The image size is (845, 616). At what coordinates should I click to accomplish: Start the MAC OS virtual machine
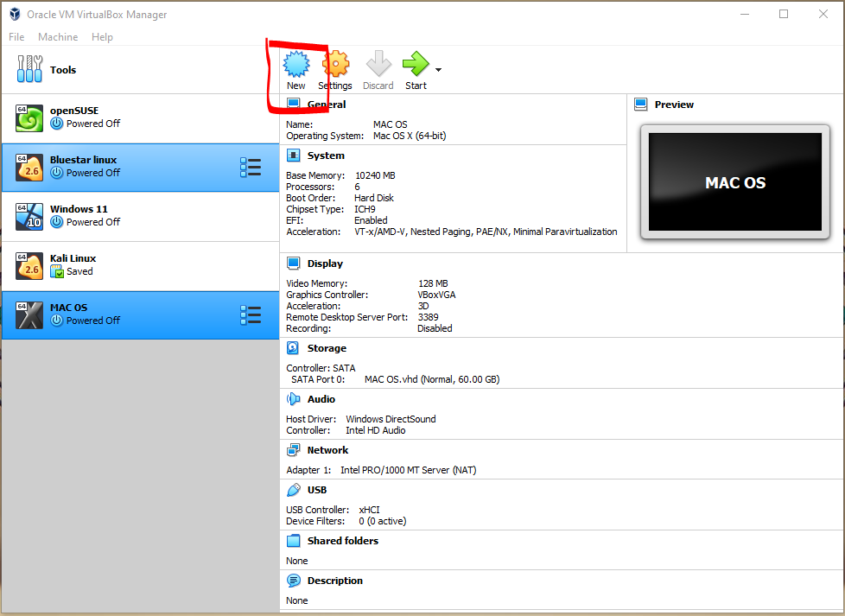pos(415,65)
